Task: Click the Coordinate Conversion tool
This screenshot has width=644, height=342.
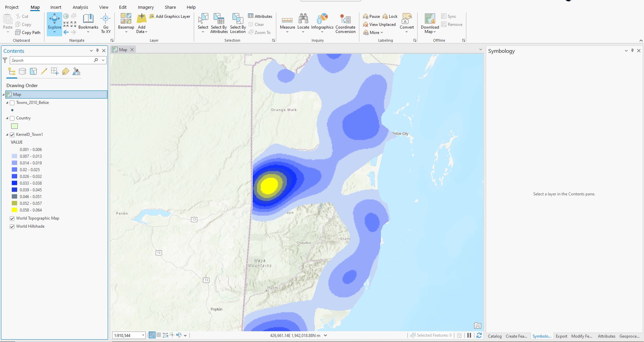Action: point(345,24)
